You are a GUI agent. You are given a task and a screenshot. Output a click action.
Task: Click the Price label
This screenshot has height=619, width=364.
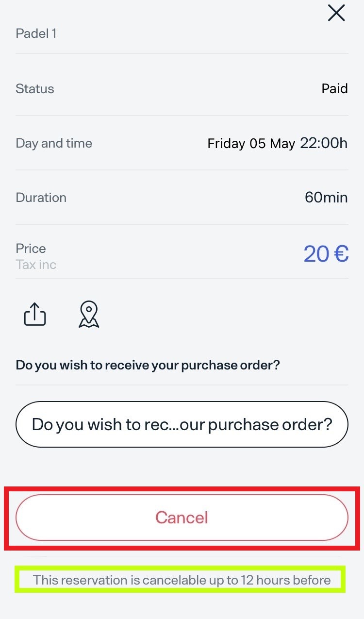point(31,249)
